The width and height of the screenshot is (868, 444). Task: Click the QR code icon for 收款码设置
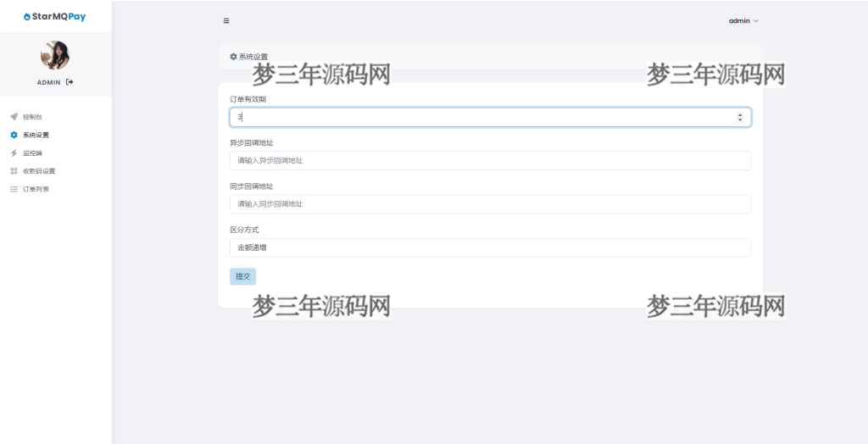14,171
